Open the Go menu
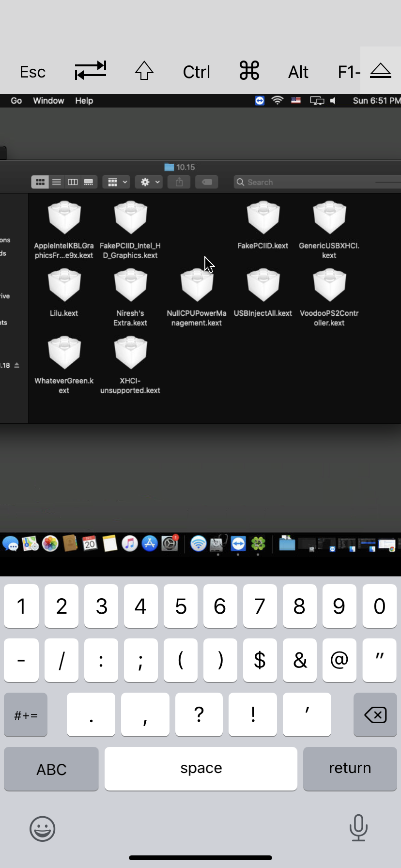 (x=16, y=100)
